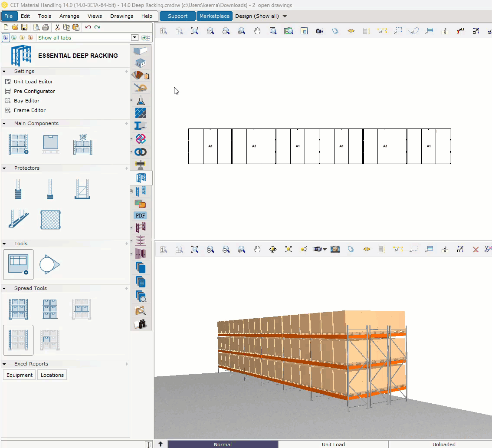Open the File menu
This screenshot has height=448, width=492.
[x=9, y=16]
